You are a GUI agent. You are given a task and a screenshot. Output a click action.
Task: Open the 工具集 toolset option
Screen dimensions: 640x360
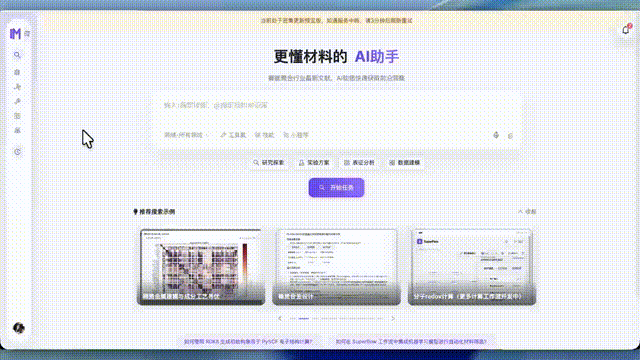(233, 135)
